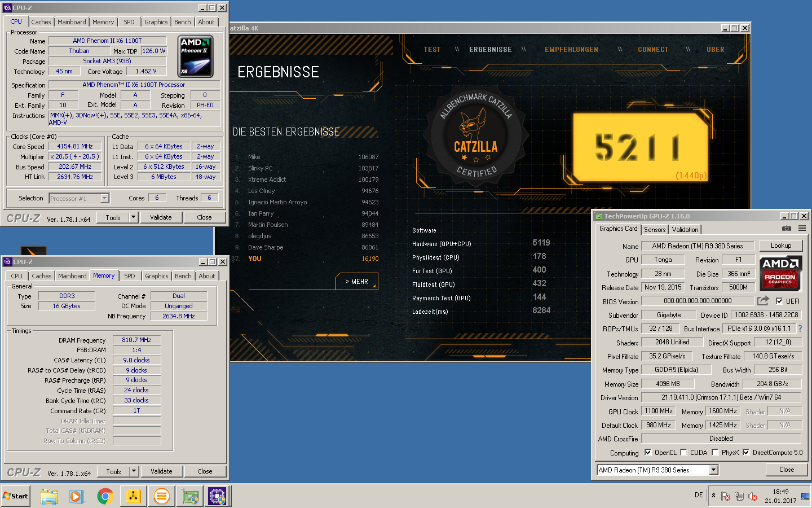Image resolution: width=812 pixels, height=508 pixels.
Task: Click the 'Raymarch Test (GPU)' result label
Action: (x=441, y=298)
